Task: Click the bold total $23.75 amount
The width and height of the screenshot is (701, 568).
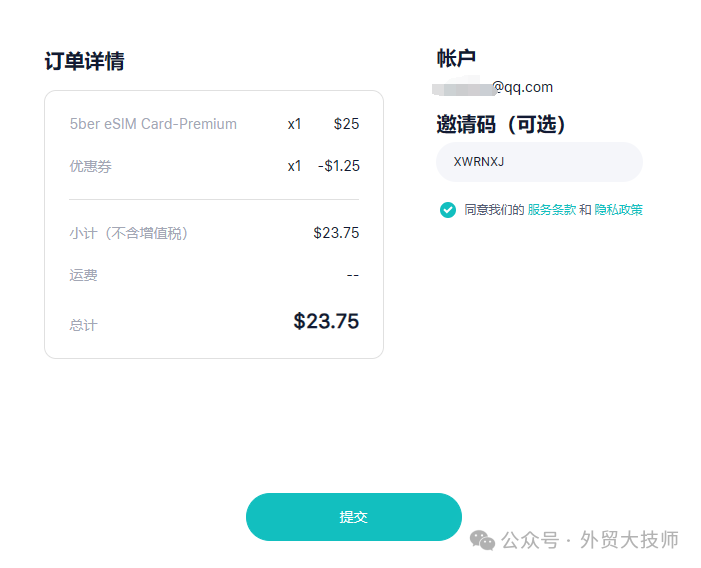Action: point(325,321)
